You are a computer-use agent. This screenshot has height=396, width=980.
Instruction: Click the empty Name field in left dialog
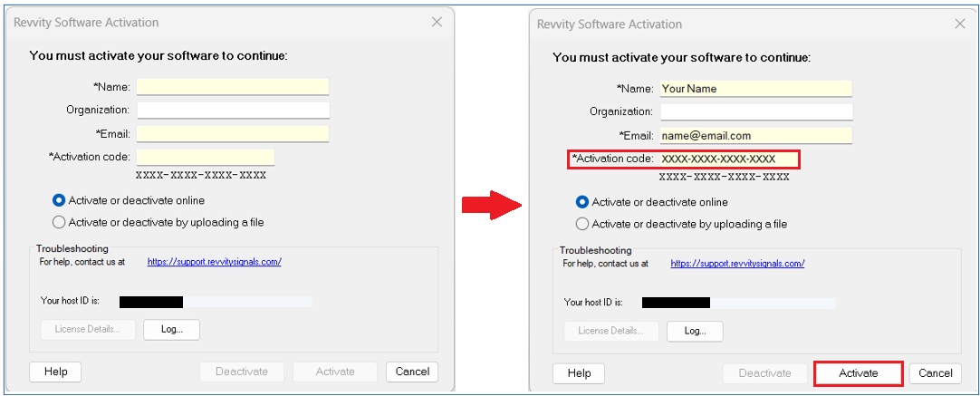[x=233, y=86]
